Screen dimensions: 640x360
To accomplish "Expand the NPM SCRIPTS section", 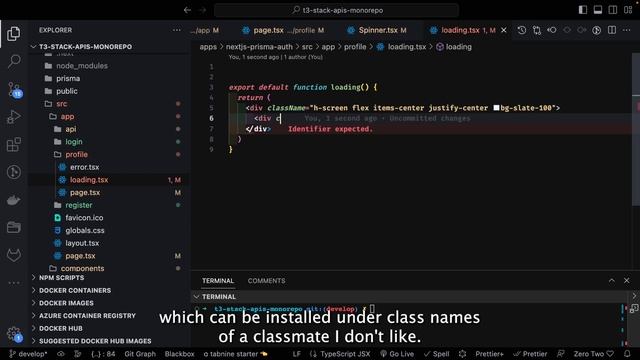I will click(x=61, y=278).
